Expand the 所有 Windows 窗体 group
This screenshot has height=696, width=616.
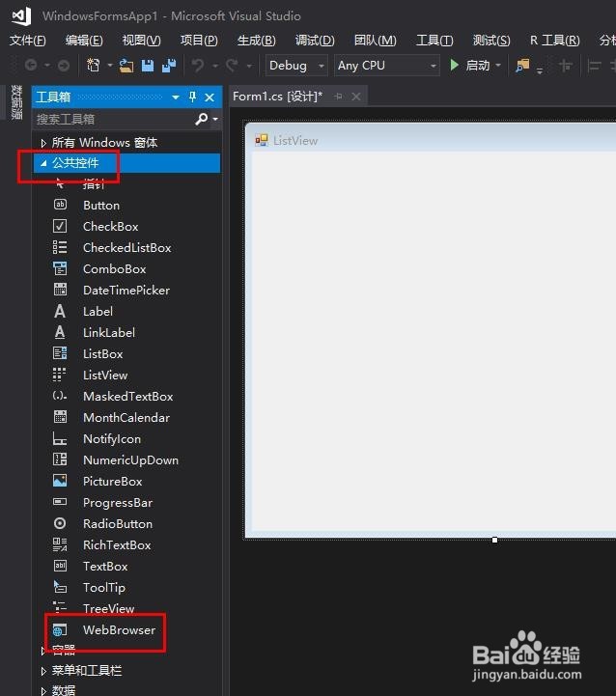click(x=43, y=143)
